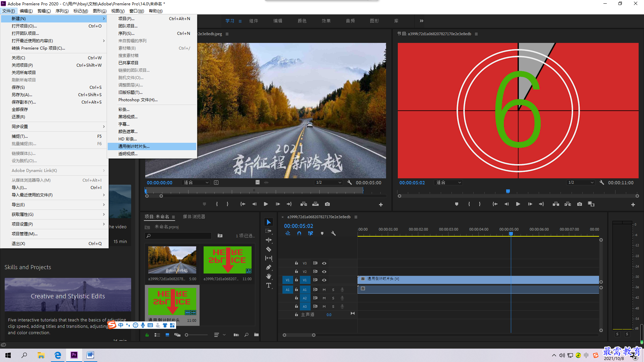
Task: Click find magnifier in project panel footer
Action: (247, 335)
